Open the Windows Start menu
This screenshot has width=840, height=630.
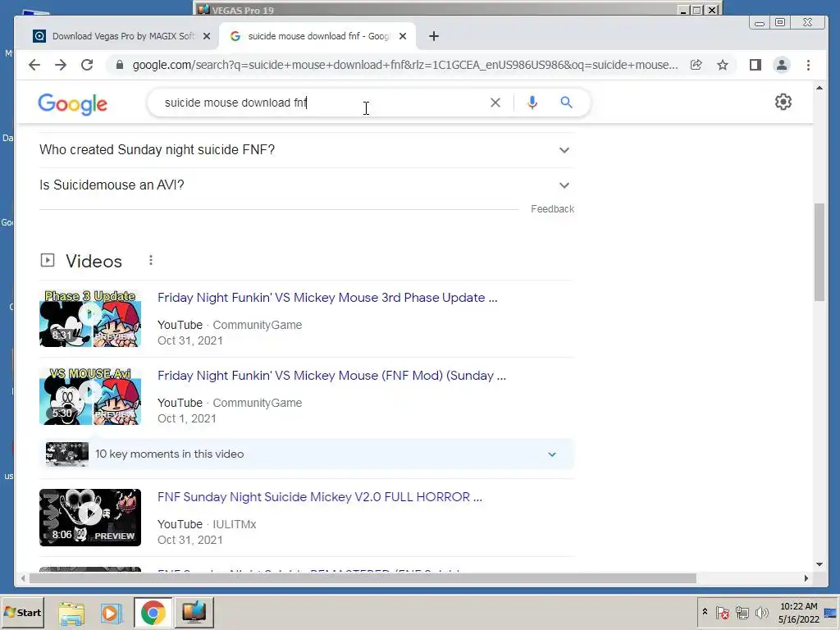pyautogui.click(x=22, y=612)
